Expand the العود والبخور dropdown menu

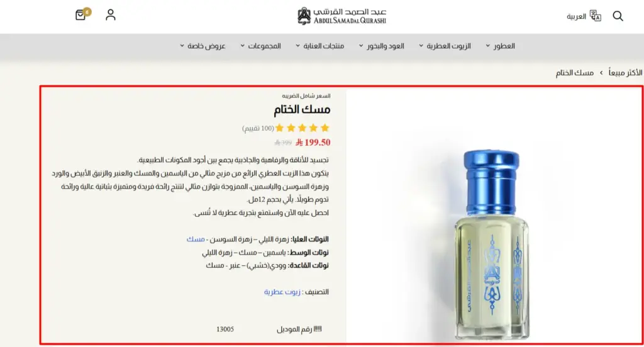(x=382, y=46)
